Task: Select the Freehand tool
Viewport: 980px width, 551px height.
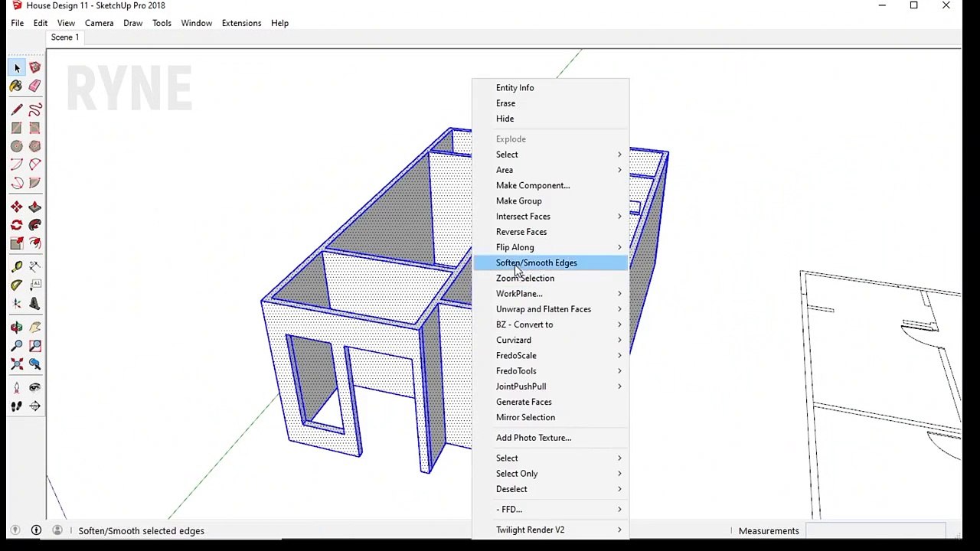Action: [x=34, y=110]
